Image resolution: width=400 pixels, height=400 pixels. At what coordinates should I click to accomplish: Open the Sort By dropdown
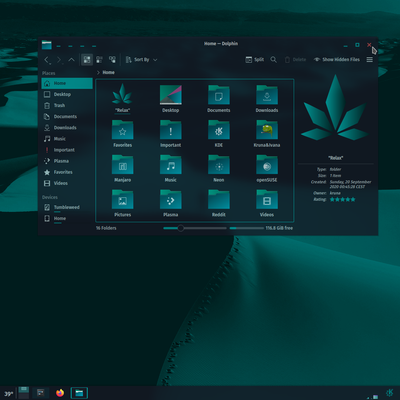pos(141,60)
